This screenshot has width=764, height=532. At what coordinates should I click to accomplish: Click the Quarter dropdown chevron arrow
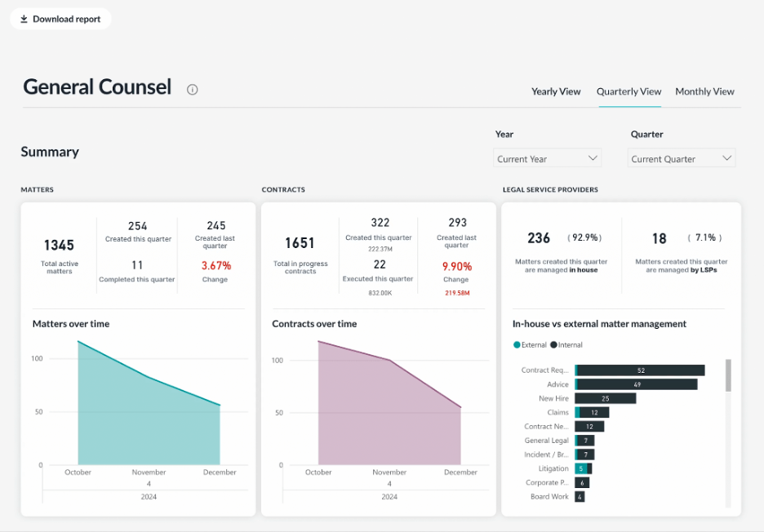point(727,157)
